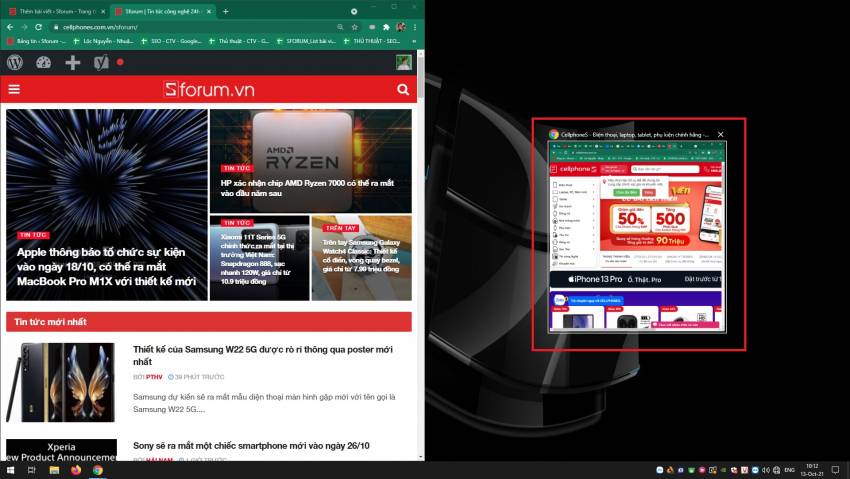
Task: Open 'THỦ THUẬT - SEO' bookmark
Action: click(x=372, y=41)
